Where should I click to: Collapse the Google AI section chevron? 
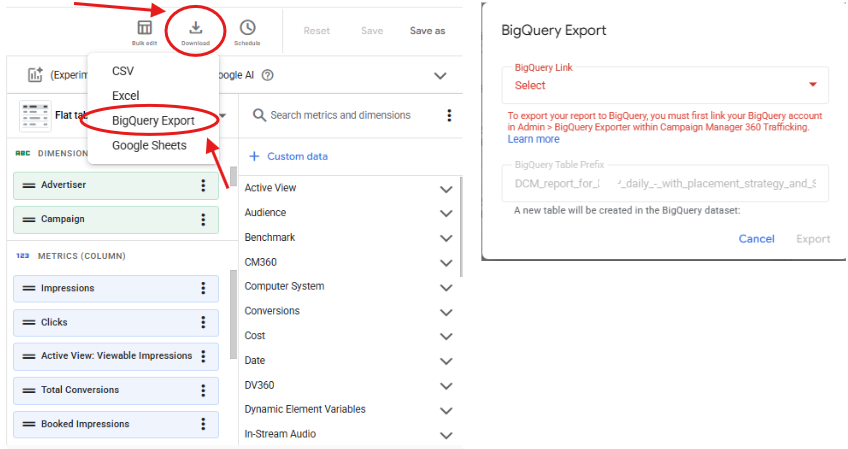click(440, 76)
